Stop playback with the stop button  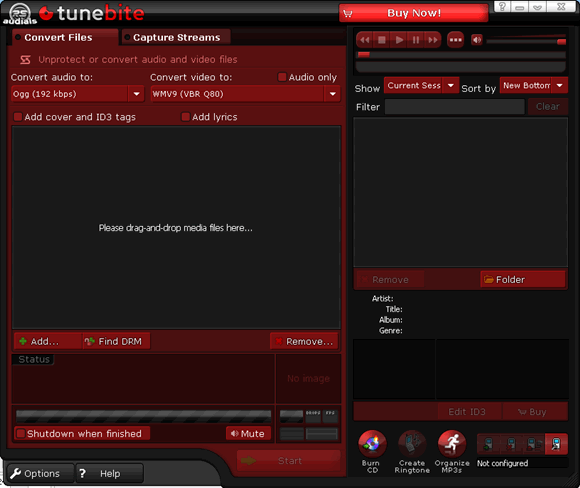point(382,40)
